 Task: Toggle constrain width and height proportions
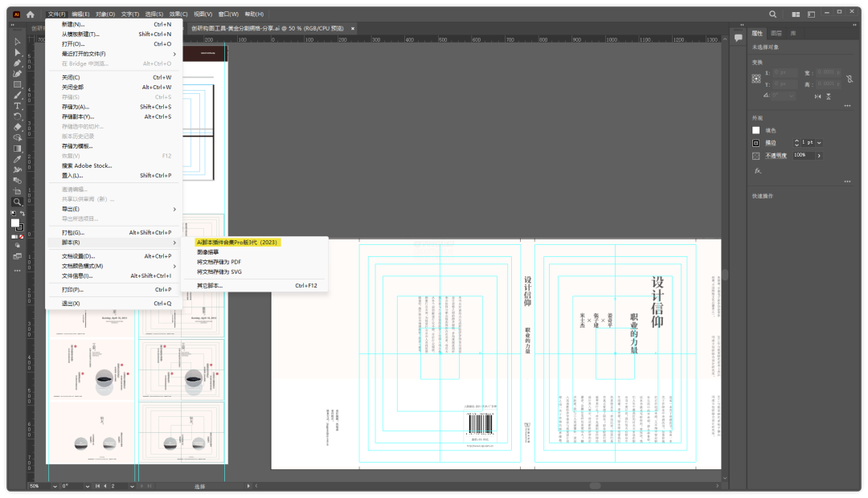850,78
